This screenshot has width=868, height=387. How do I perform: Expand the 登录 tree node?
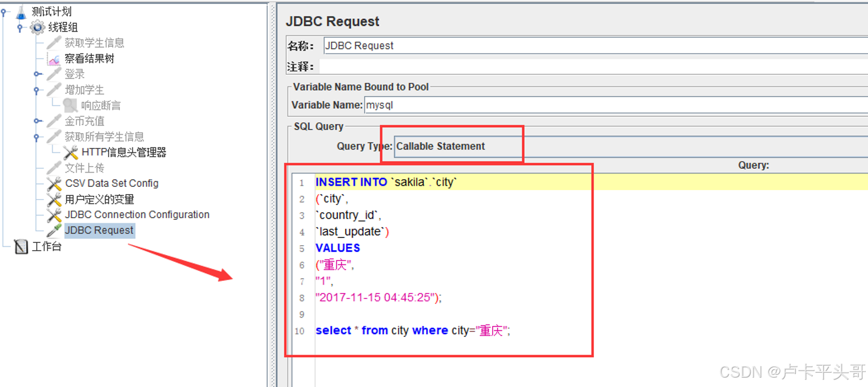pyautogui.click(x=37, y=74)
